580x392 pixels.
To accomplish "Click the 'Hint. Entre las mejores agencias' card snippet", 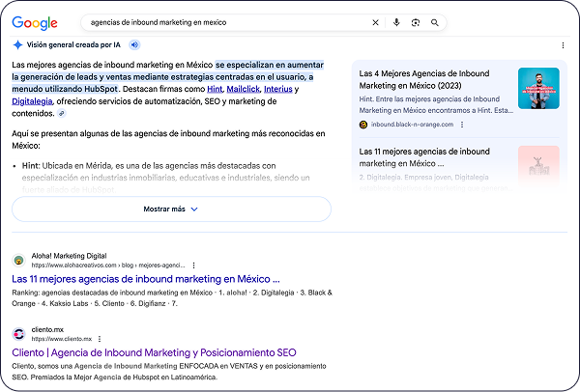I will click(x=436, y=105).
